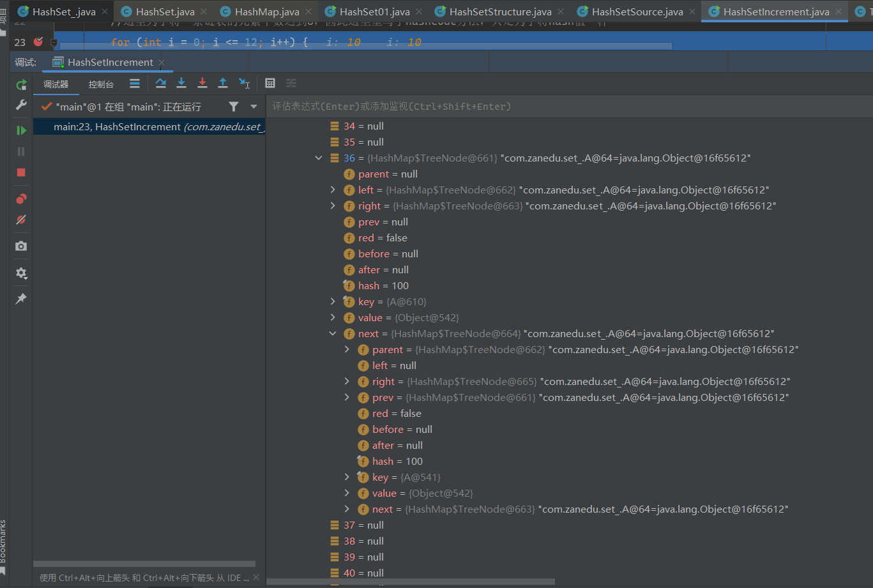The width and height of the screenshot is (873, 588).
Task: Close the HashMap.java tab
Action: [308, 11]
